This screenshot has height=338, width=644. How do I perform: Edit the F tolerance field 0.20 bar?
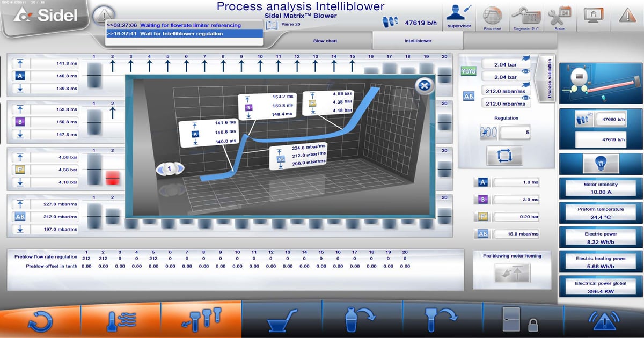[516, 217]
